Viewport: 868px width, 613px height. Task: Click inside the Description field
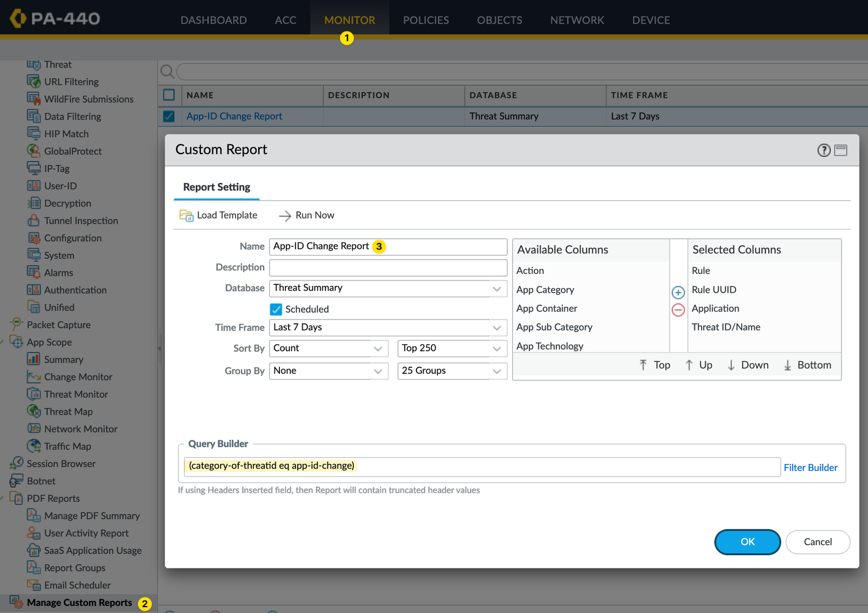[388, 267]
